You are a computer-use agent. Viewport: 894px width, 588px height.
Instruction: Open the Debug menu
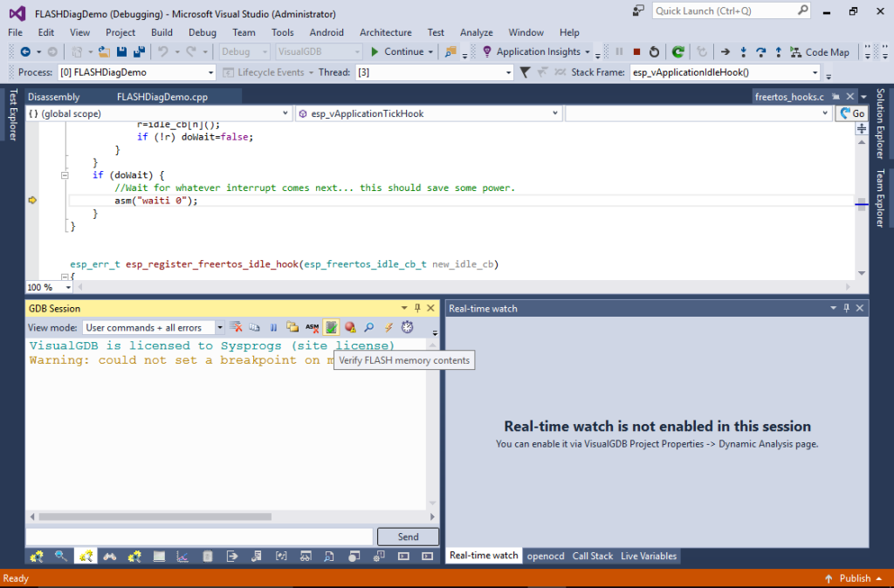point(202,32)
